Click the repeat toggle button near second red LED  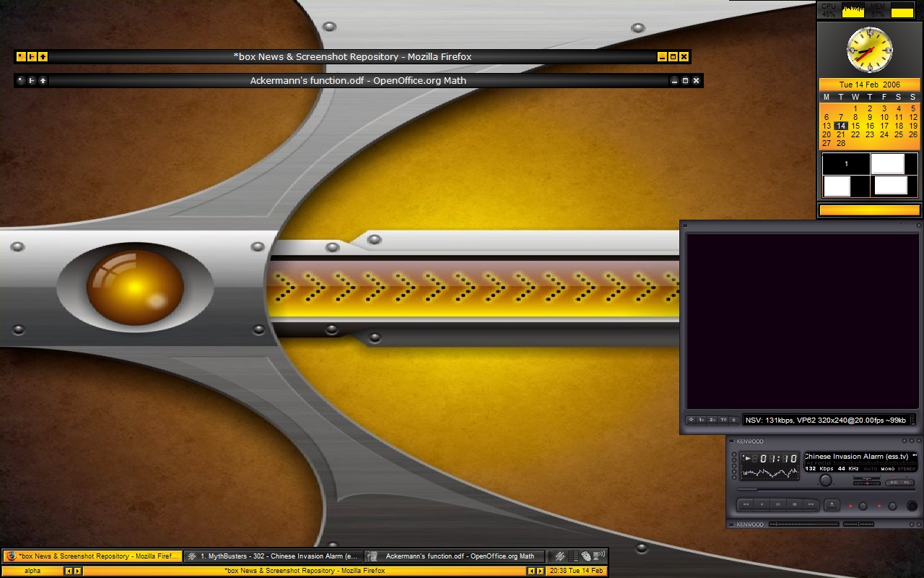click(892, 506)
